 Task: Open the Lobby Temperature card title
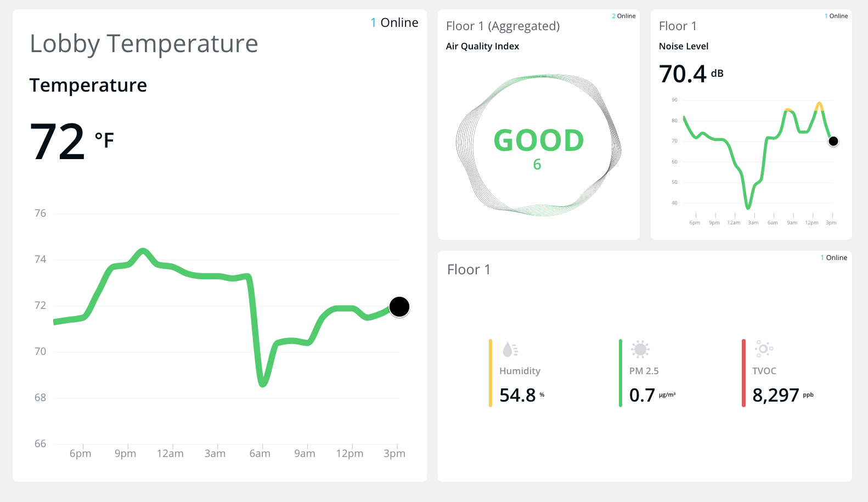pyautogui.click(x=144, y=44)
